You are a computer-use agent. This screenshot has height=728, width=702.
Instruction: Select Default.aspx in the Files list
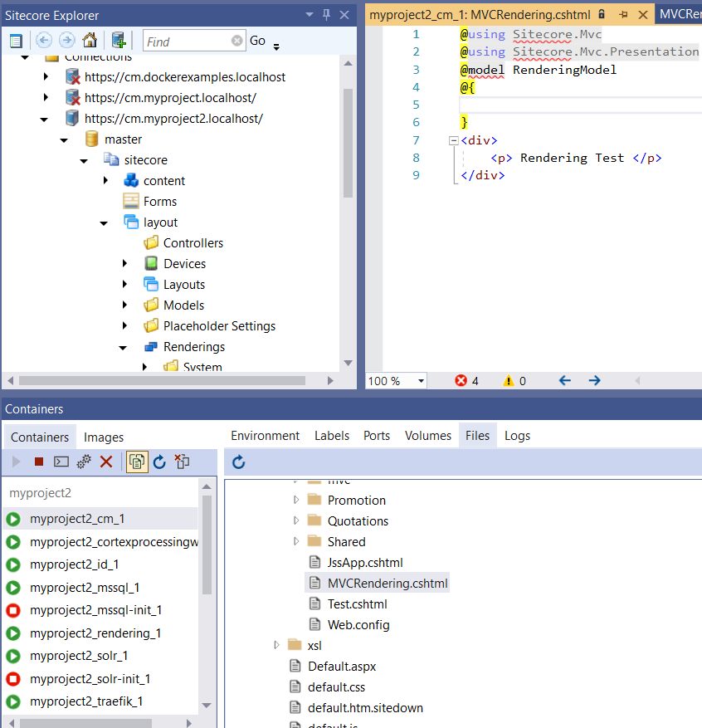pos(342,667)
